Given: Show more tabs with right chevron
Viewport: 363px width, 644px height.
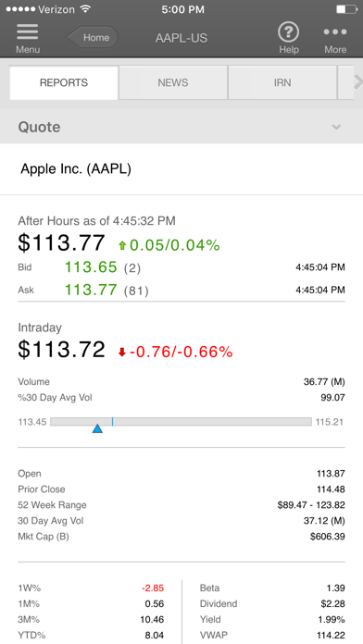Looking at the screenshot, I should pos(358,82).
